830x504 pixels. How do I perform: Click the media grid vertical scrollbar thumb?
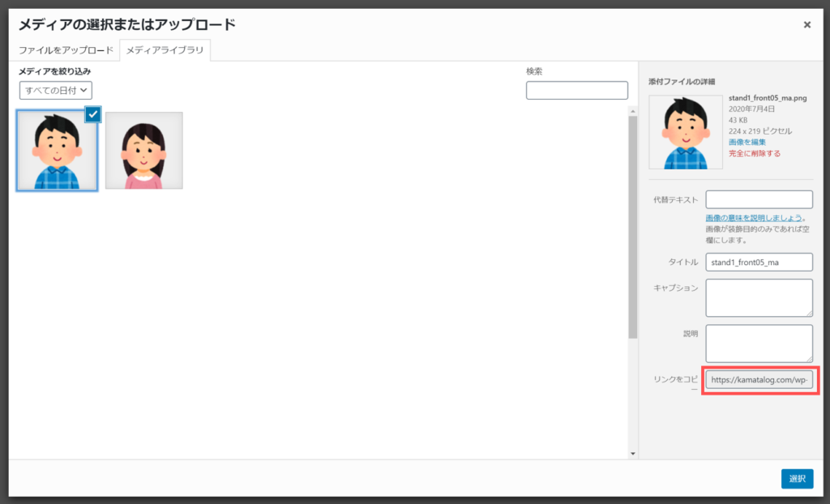click(633, 227)
